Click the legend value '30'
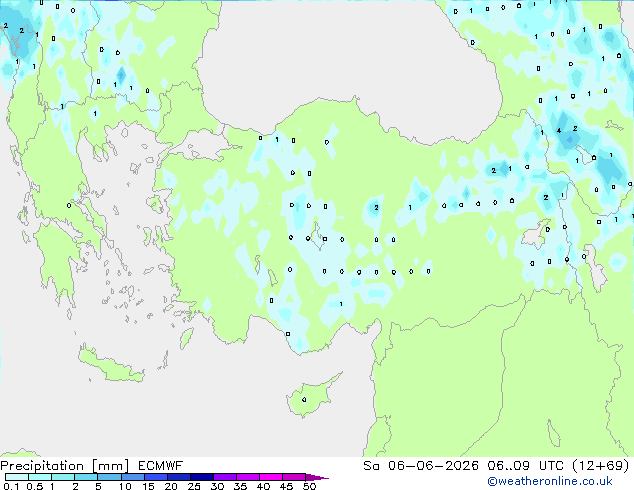 click(x=217, y=486)
